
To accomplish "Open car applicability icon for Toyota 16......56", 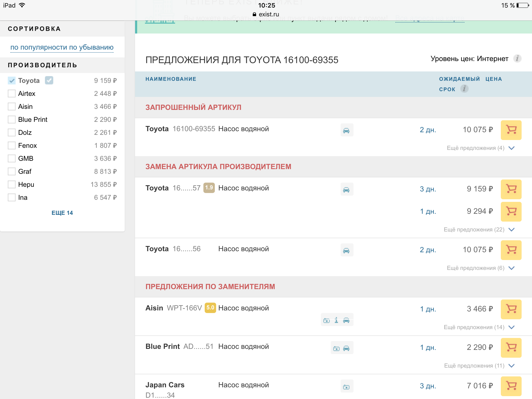I will [347, 250].
